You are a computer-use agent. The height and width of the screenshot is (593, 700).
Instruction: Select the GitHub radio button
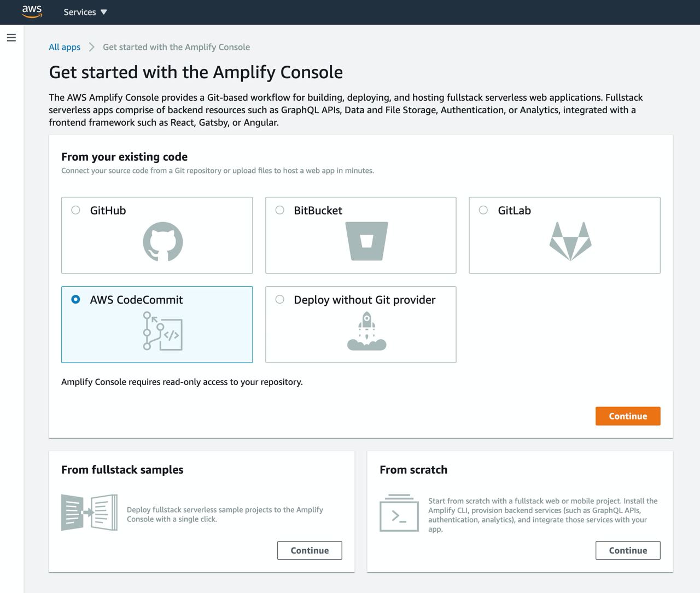tap(76, 210)
